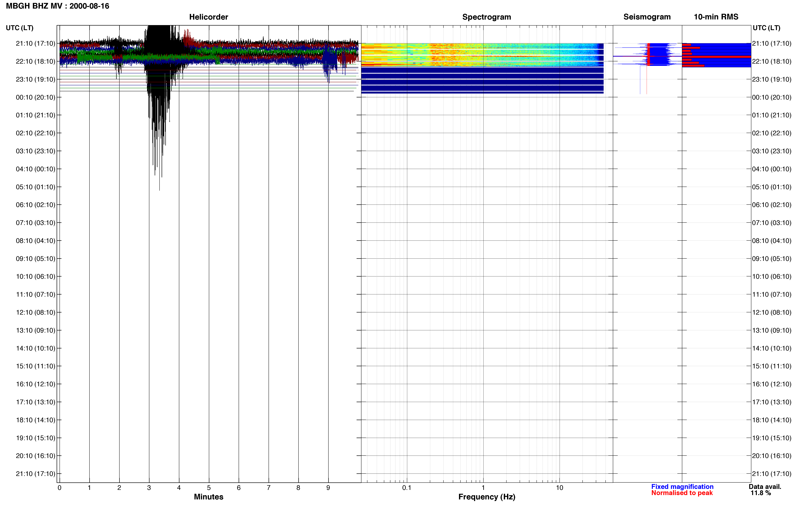Click left time label '04:10 (00:10)'

pyautogui.click(x=36, y=169)
